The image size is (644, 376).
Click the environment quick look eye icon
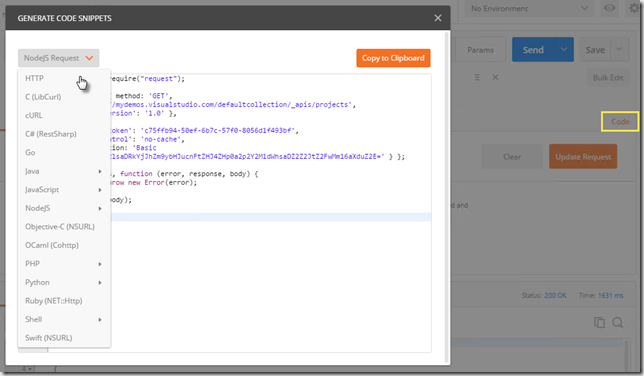[x=610, y=8]
